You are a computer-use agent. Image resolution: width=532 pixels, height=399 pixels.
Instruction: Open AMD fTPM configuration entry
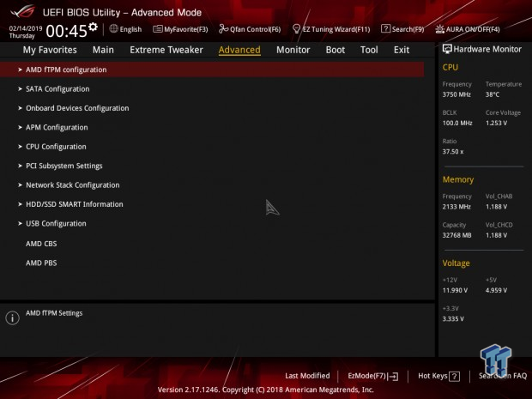coord(212,70)
